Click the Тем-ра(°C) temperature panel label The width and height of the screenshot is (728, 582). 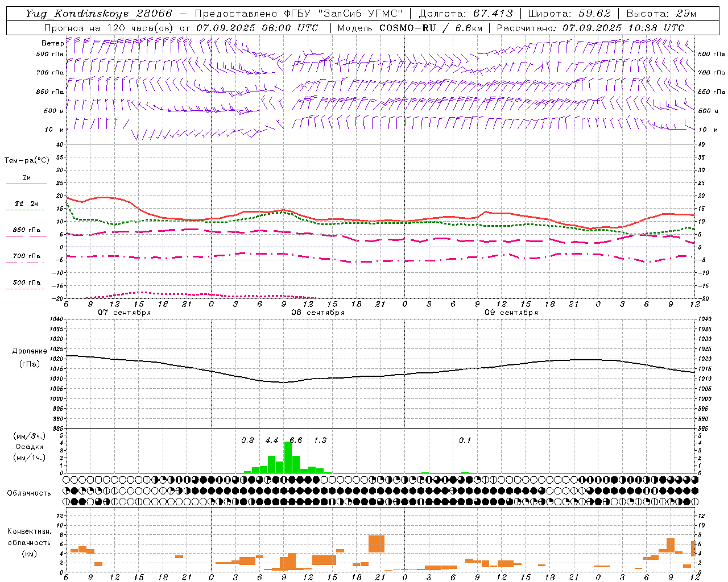[27, 160]
